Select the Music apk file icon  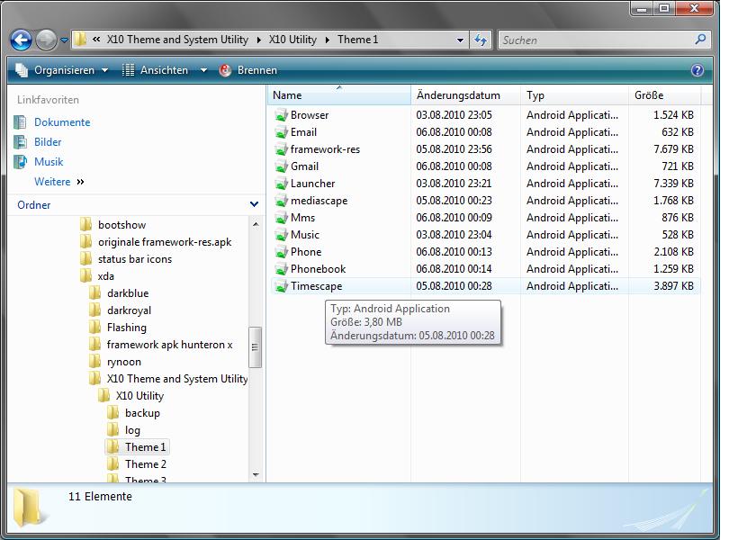281,235
